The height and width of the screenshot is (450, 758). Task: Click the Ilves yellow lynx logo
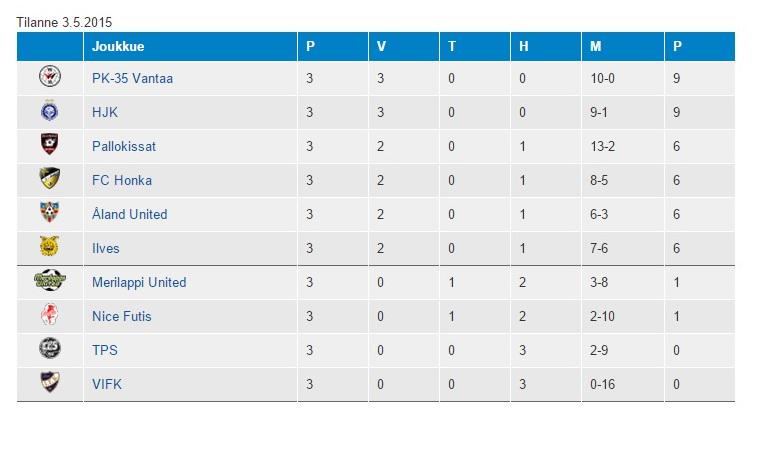point(49,248)
